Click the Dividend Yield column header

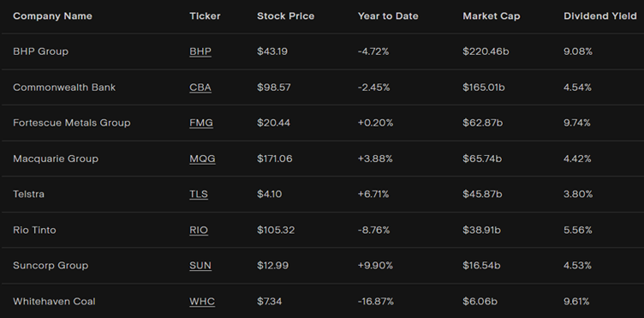tap(600, 16)
